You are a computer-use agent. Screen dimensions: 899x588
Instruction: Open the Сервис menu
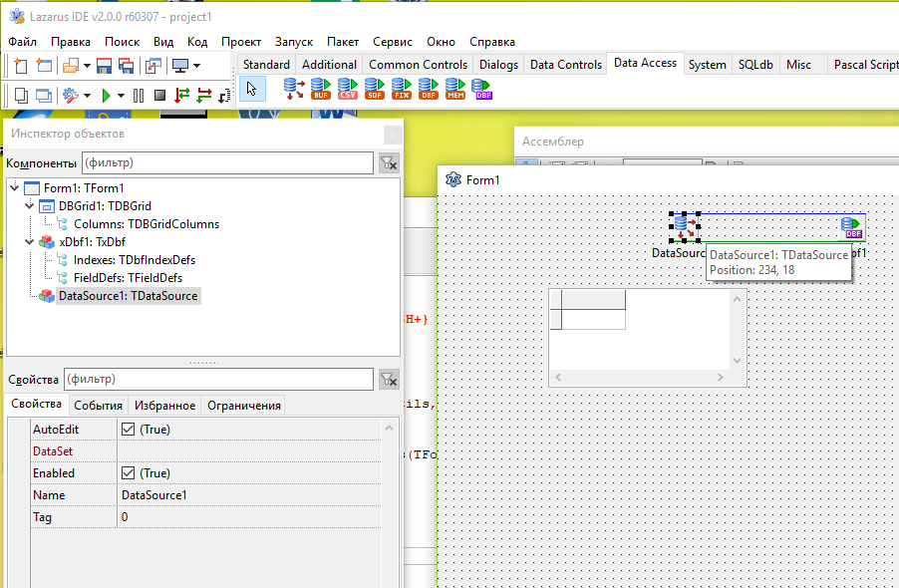393,42
